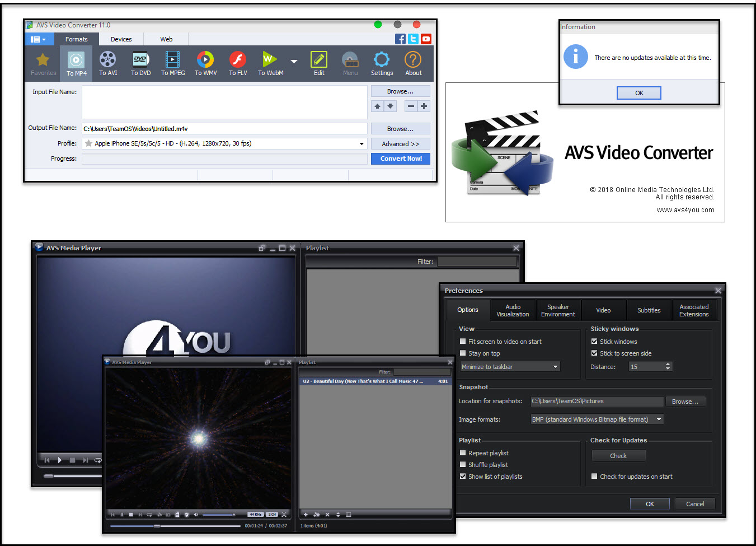756x546 pixels.
Task: Open the Speaker Environment preferences tab
Action: [558, 310]
